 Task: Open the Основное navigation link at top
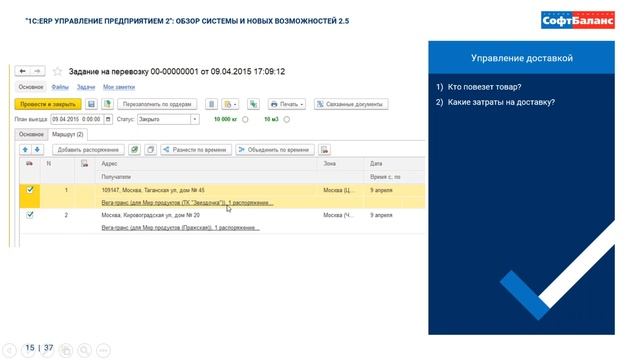[31, 87]
